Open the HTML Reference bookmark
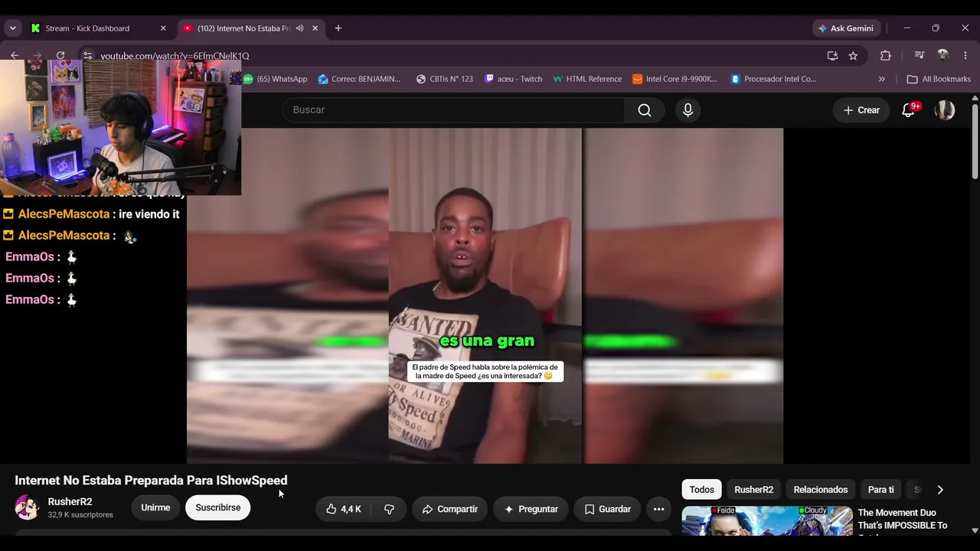The image size is (980, 551). 587,79
